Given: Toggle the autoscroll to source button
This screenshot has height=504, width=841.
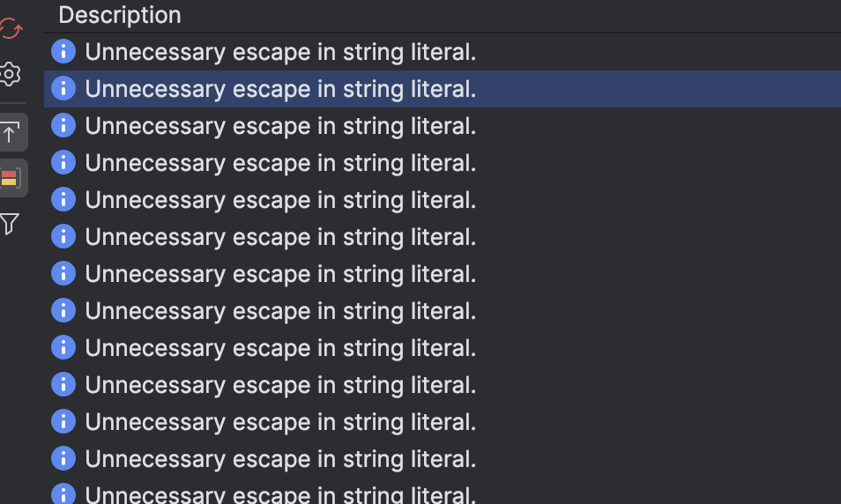Looking at the screenshot, I should 10,133.
